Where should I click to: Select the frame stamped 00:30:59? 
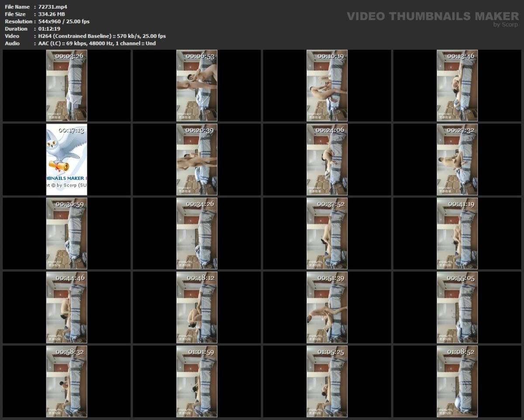(x=67, y=233)
